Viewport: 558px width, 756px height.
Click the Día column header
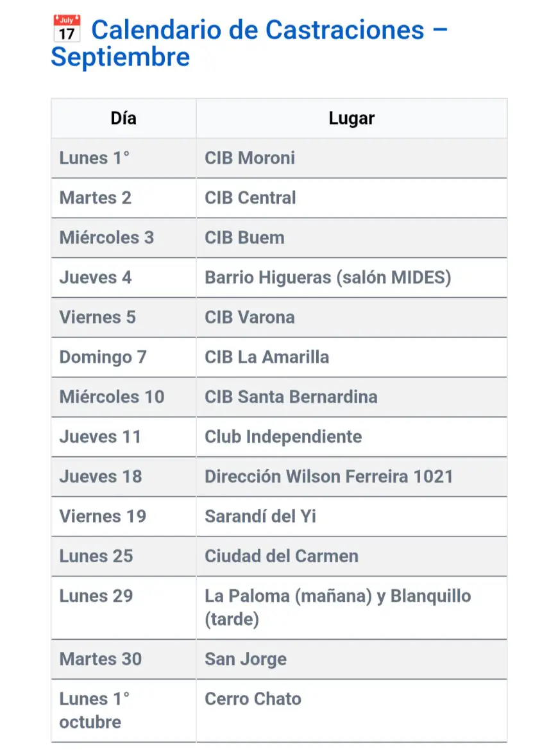[123, 118]
